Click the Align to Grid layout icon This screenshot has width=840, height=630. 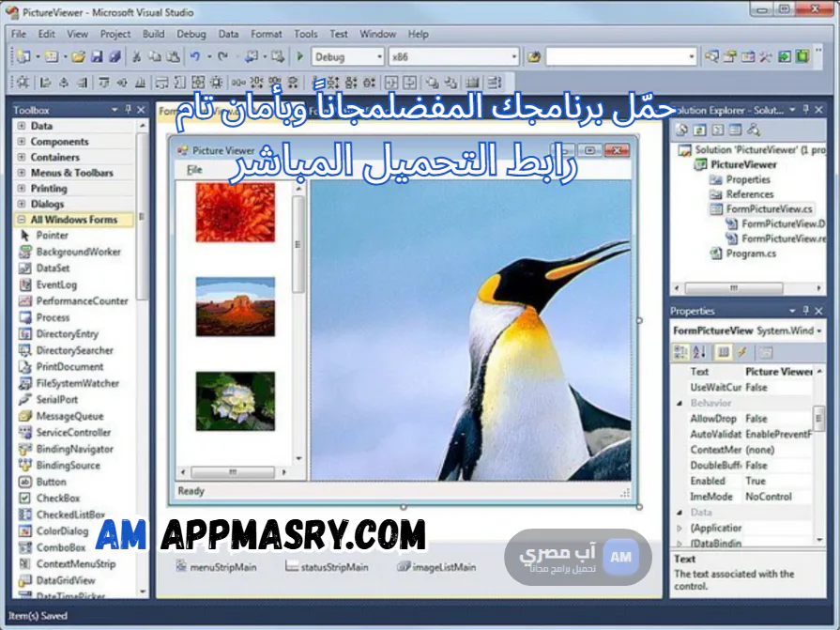click(x=23, y=83)
